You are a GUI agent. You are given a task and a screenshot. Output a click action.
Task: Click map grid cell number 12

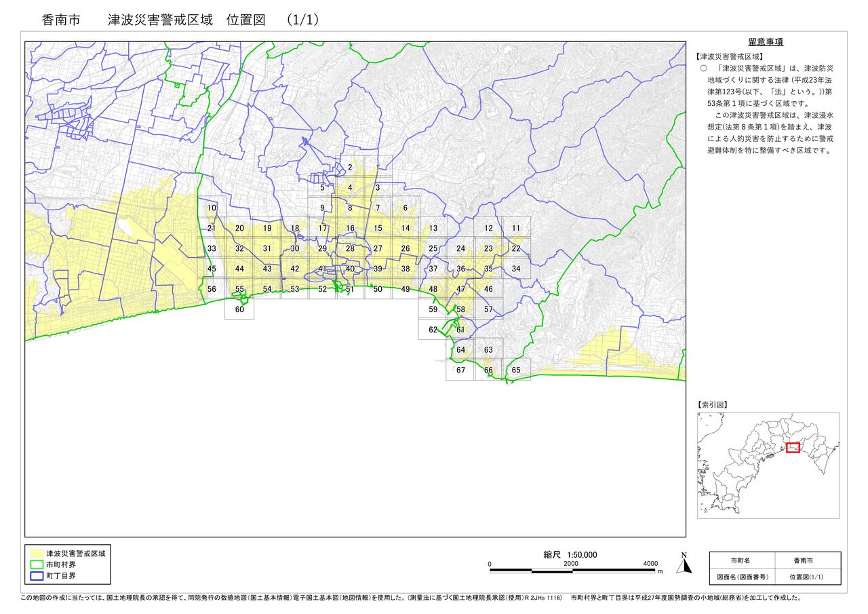[488, 228]
